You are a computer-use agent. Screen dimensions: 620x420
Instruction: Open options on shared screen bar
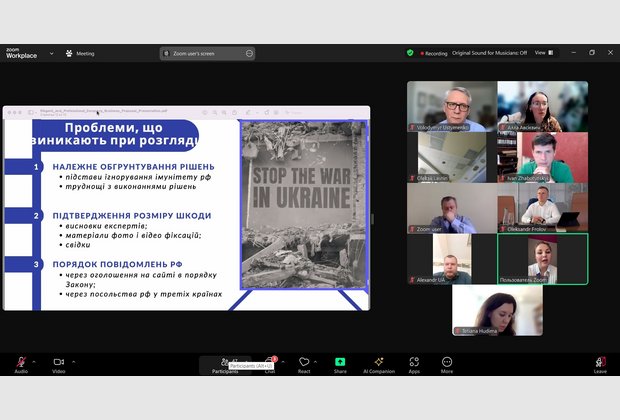(x=249, y=53)
